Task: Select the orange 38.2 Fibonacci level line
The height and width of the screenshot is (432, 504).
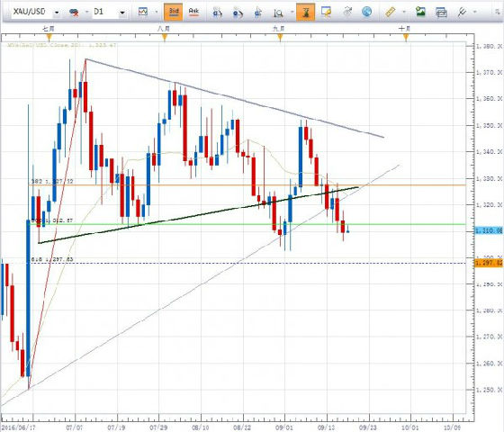Action: (x=247, y=185)
